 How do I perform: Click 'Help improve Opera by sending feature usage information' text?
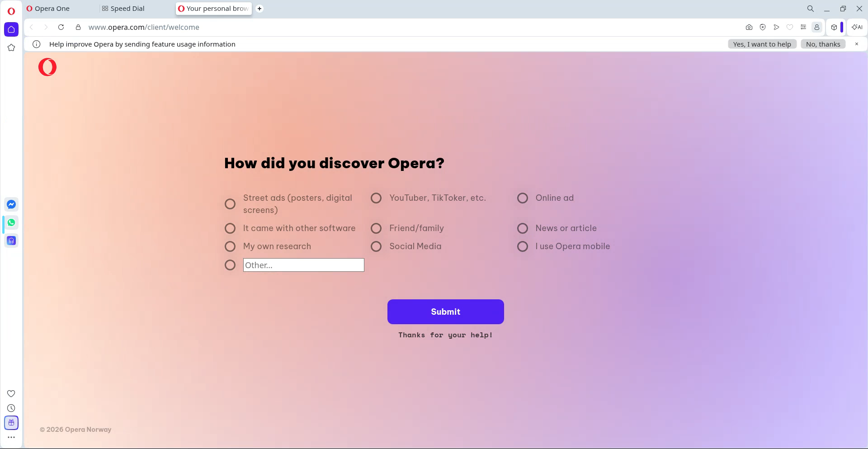click(x=142, y=44)
